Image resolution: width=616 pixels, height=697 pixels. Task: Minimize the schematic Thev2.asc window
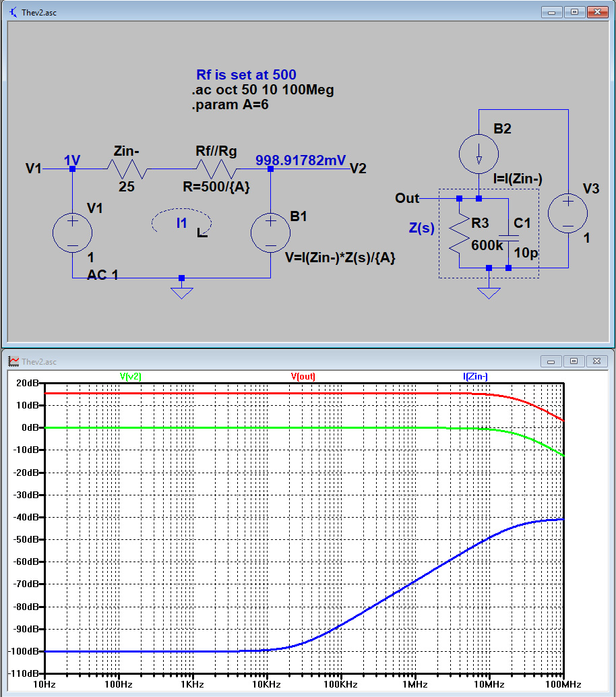click(x=551, y=12)
